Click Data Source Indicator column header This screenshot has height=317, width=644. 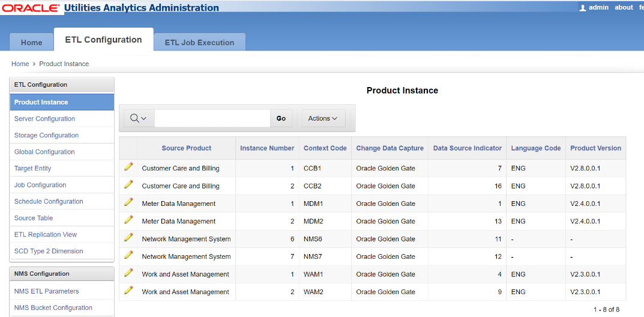pyautogui.click(x=468, y=148)
